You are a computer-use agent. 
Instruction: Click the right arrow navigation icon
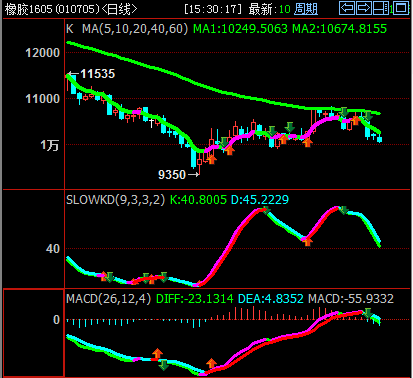364,8
